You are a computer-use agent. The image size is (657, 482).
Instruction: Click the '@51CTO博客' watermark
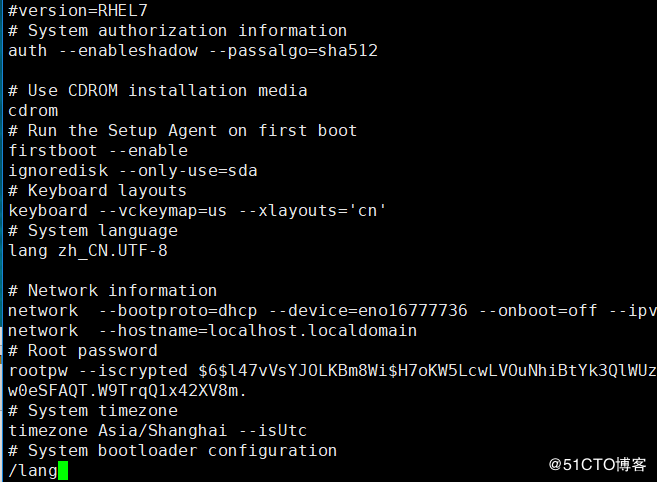coord(598,464)
